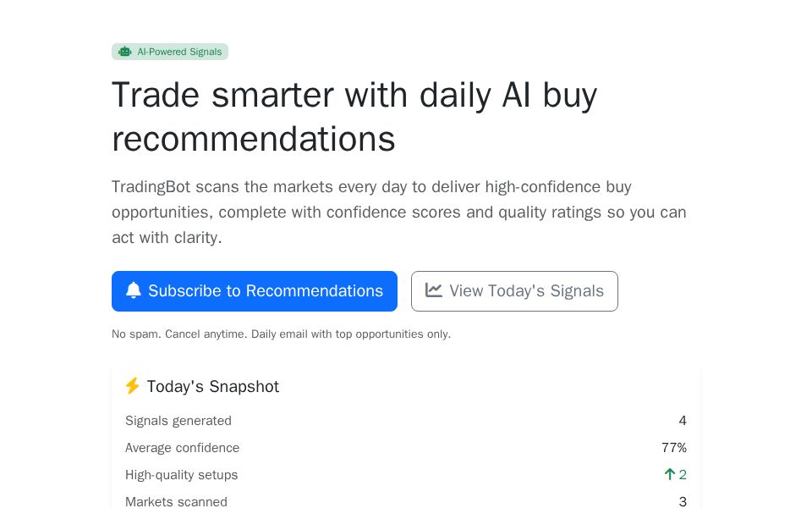Open View Today's Signals
Viewport: 812px width, 508px height.
pyautogui.click(x=514, y=290)
